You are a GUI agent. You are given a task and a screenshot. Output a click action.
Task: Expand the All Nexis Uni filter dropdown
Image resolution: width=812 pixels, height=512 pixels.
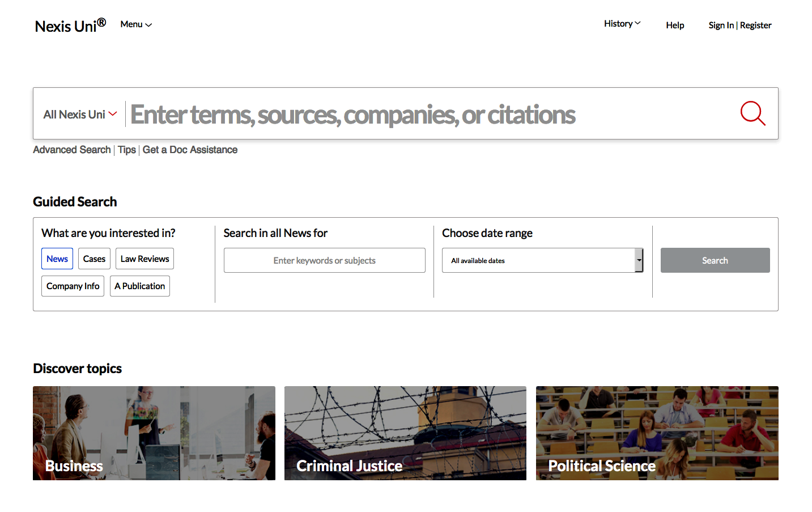click(80, 115)
